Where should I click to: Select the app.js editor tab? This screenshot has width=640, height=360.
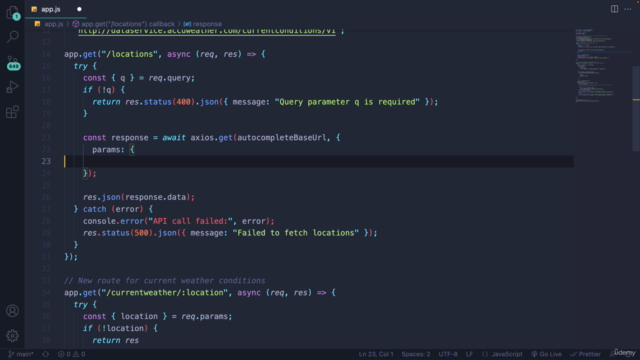tap(56, 9)
